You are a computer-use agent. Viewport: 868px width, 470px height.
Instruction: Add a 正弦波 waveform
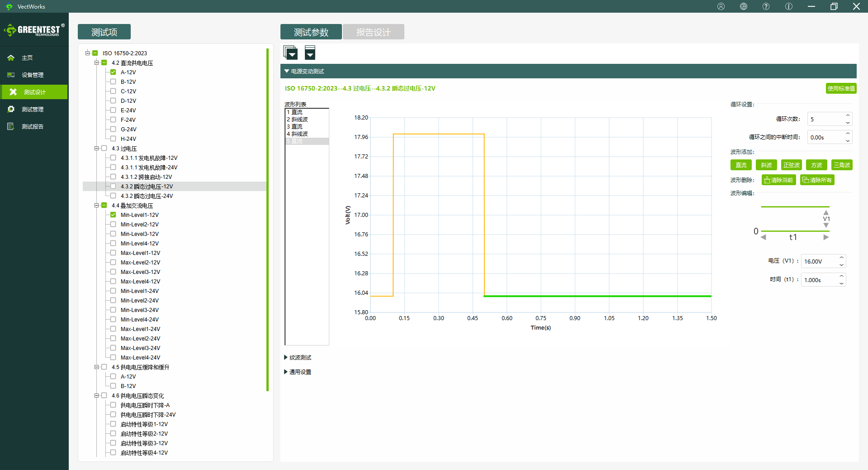pyautogui.click(x=791, y=165)
